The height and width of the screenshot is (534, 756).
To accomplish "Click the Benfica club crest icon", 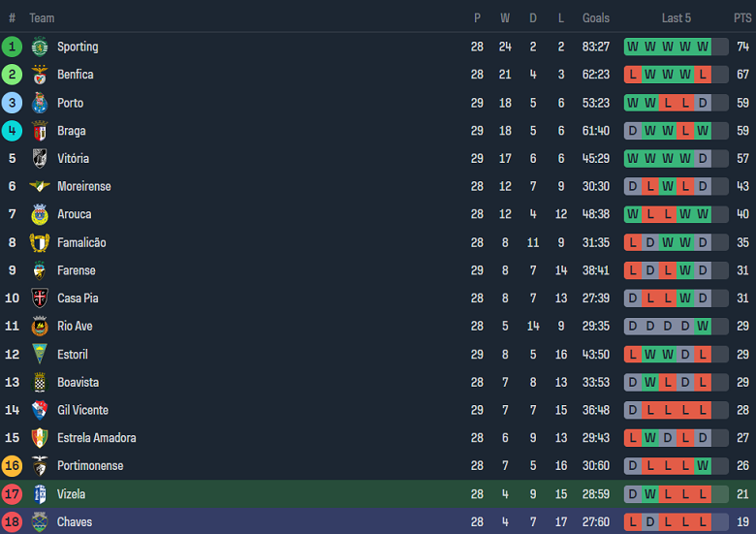I will [40, 75].
